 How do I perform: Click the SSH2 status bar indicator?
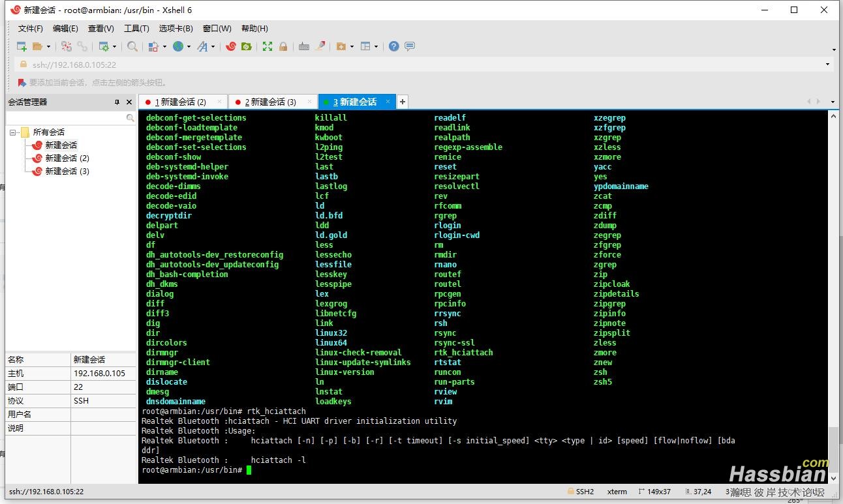click(x=579, y=492)
